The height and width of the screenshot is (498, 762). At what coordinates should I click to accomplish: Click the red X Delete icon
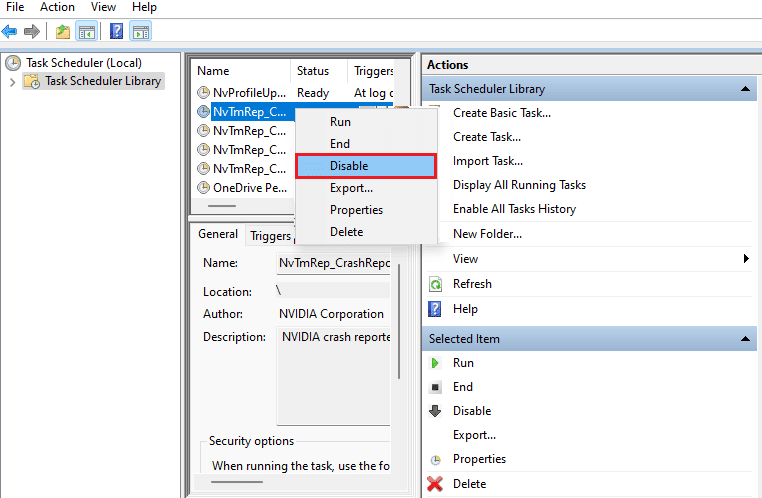click(x=435, y=484)
